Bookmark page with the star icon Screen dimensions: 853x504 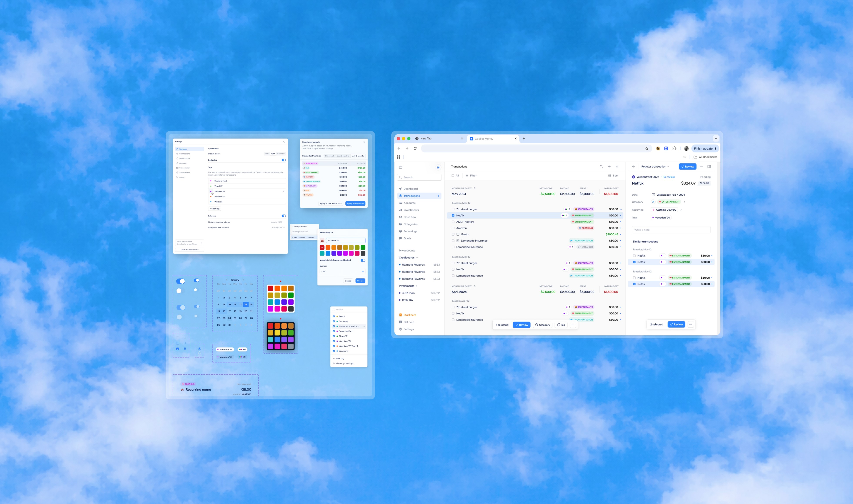(x=646, y=148)
